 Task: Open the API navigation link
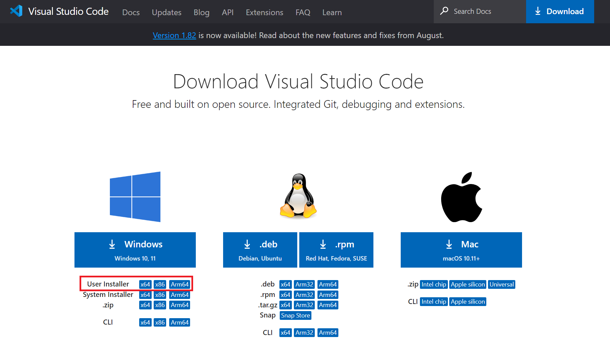227,12
